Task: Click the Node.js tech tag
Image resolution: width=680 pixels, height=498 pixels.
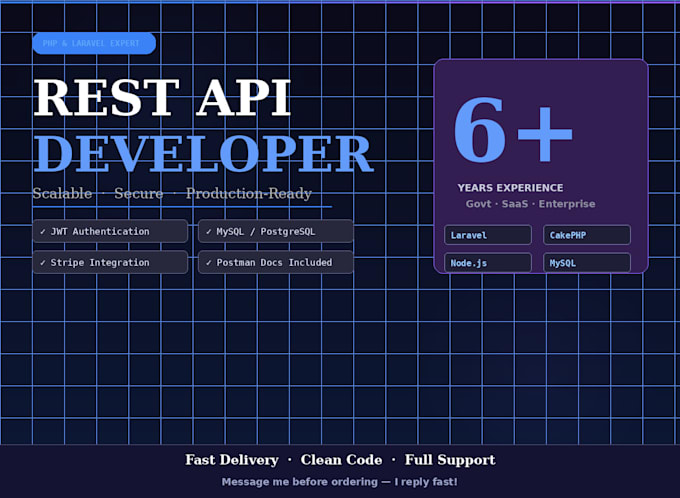Action: click(x=488, y=263)
